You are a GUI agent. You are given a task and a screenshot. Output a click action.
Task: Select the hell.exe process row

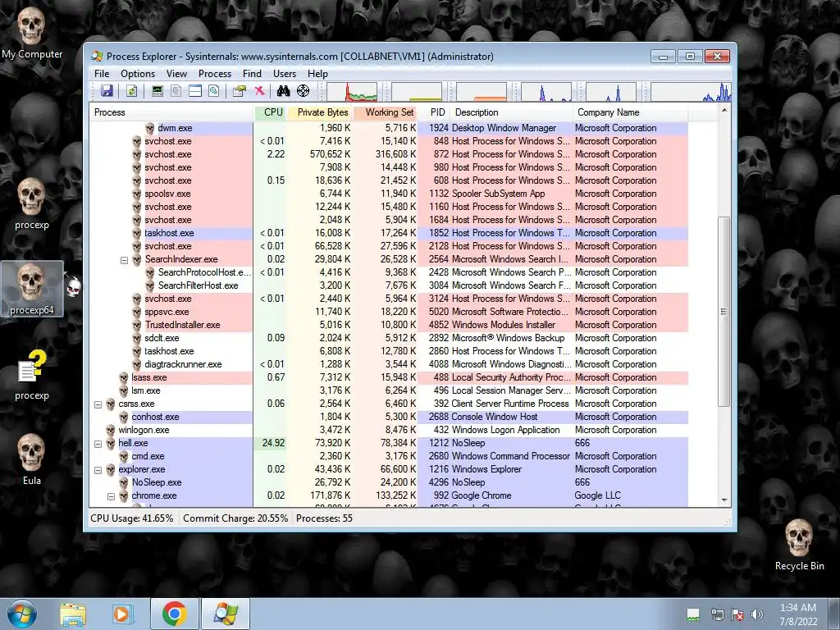point(389,443)
